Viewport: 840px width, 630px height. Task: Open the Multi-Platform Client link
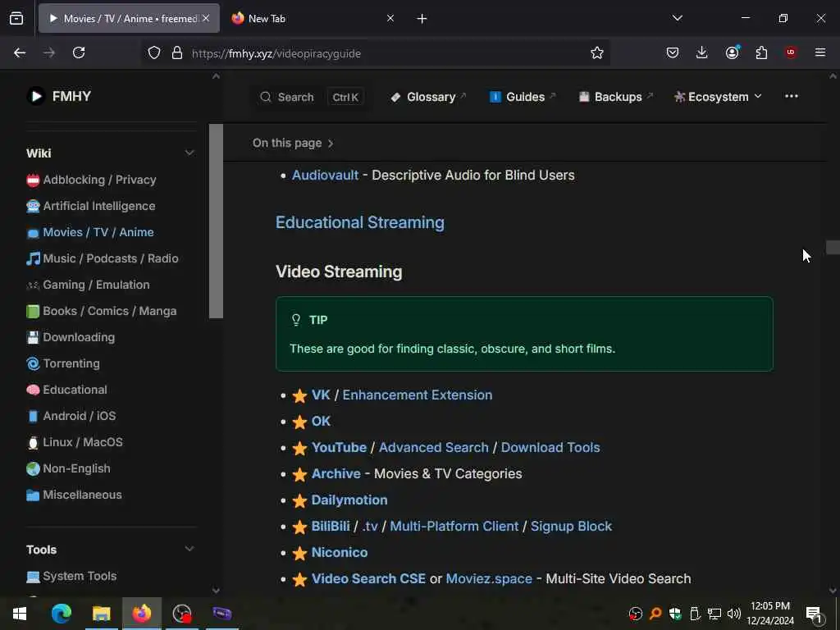click(x=454, y=526)
